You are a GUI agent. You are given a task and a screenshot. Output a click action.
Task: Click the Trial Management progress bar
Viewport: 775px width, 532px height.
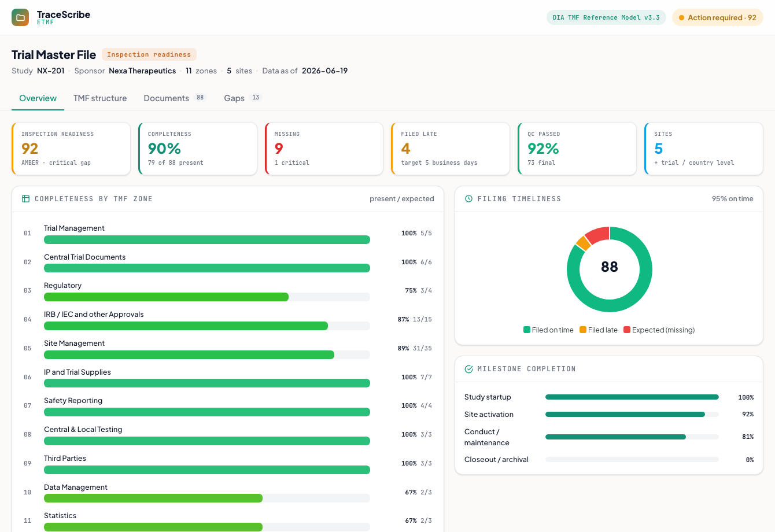click(207, 239)
